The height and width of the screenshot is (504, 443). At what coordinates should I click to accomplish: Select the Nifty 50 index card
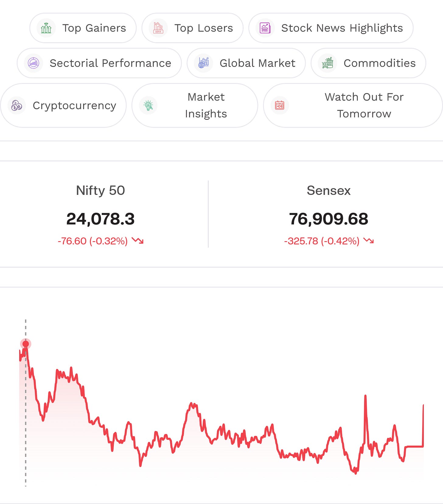coord(100,214)
